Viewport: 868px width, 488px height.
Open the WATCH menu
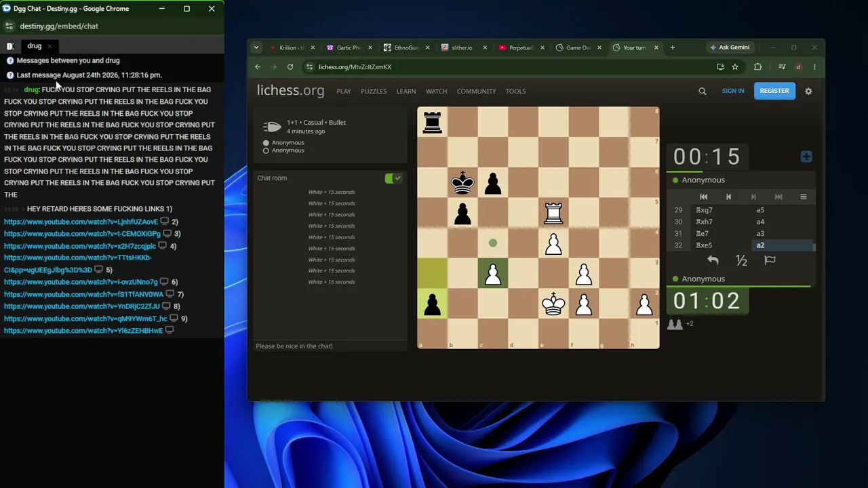point(436,91)
